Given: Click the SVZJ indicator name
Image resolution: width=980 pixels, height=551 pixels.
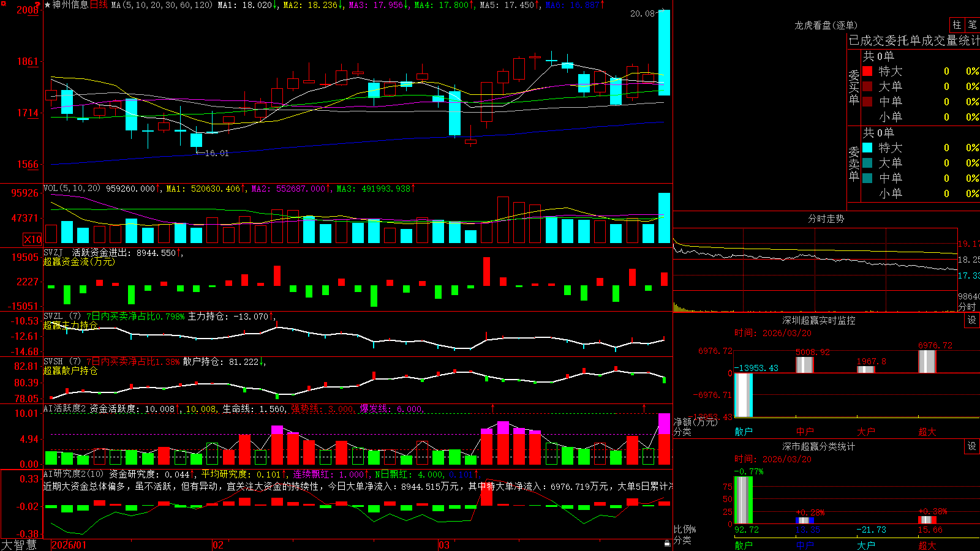Looking at the screenshot, I should tap(53, 252).
